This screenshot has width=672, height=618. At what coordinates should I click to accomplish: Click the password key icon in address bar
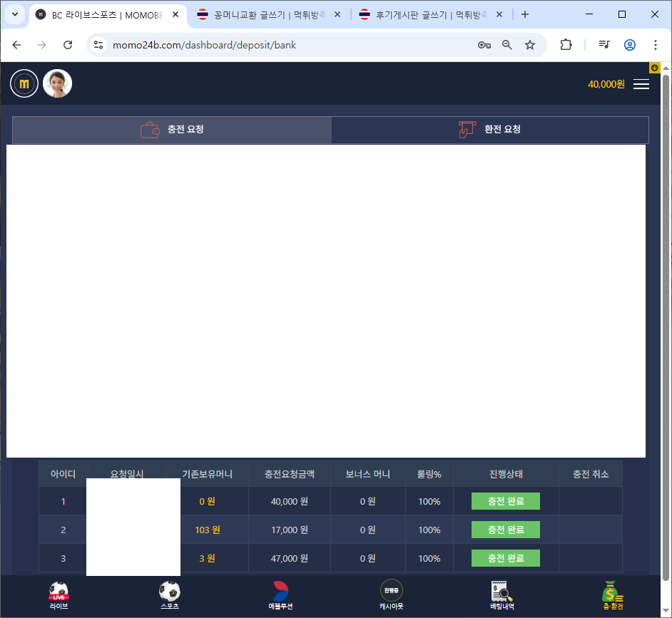[x=484, y=45]
